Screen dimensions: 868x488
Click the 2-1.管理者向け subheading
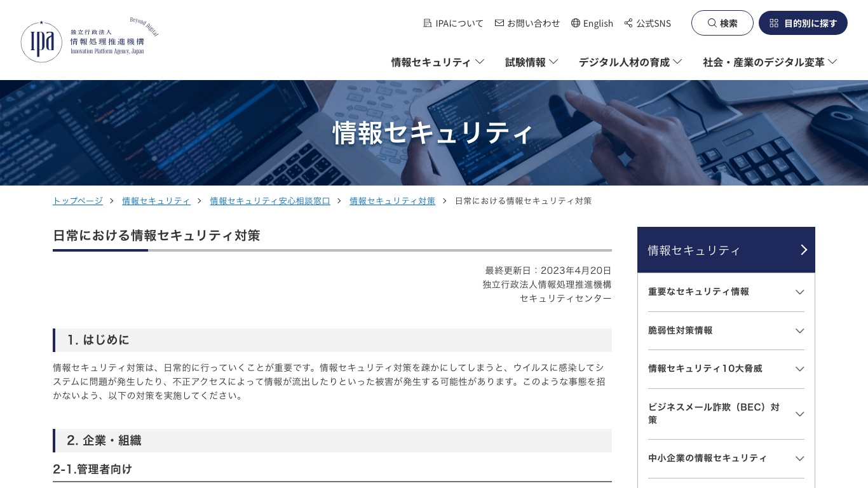click(x=93, y=469)
